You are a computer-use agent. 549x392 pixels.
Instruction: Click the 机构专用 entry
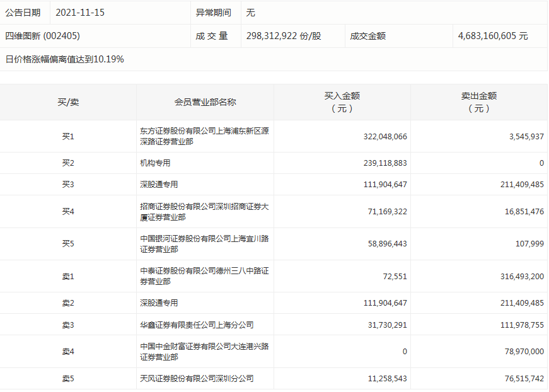pyautogui.click(x=155, y=163)
